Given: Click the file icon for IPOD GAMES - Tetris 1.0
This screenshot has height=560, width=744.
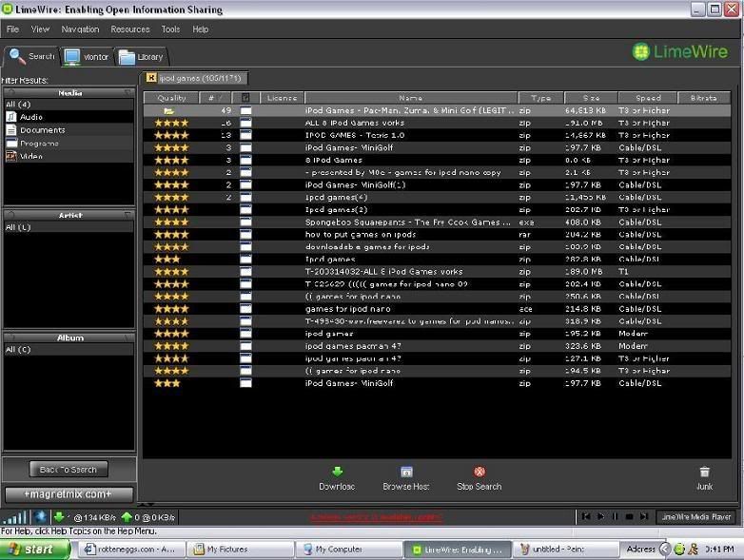Looking at the screenshot, I should [245, 135].
